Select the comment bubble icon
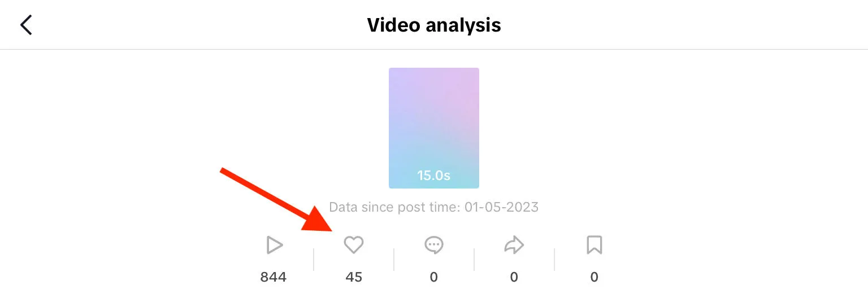The image size is (868, 298). [x=434, y=245]
